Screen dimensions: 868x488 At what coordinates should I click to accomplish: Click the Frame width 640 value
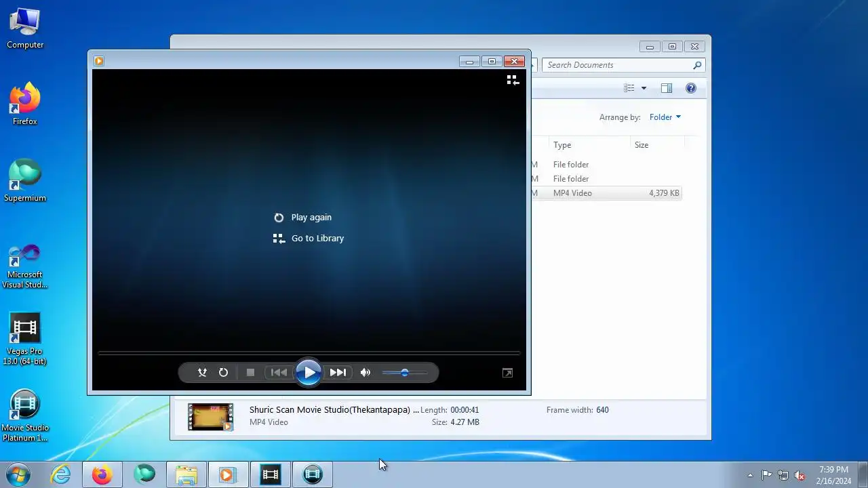[602, 410]
